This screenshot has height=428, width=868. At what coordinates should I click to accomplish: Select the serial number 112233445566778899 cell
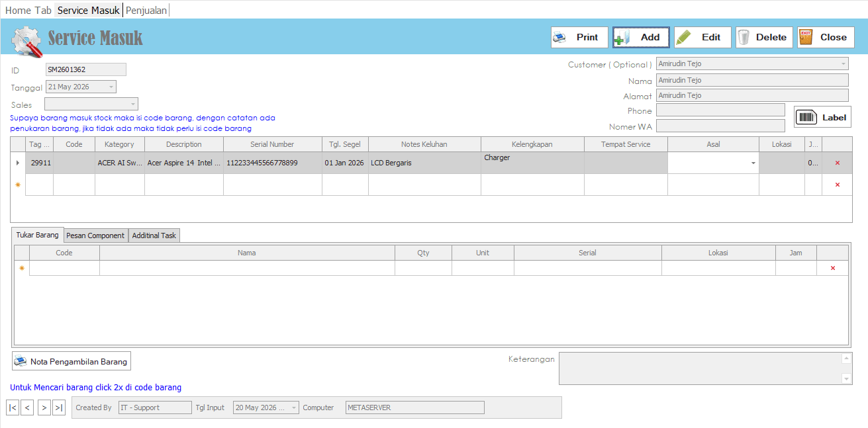pos(272,163)
